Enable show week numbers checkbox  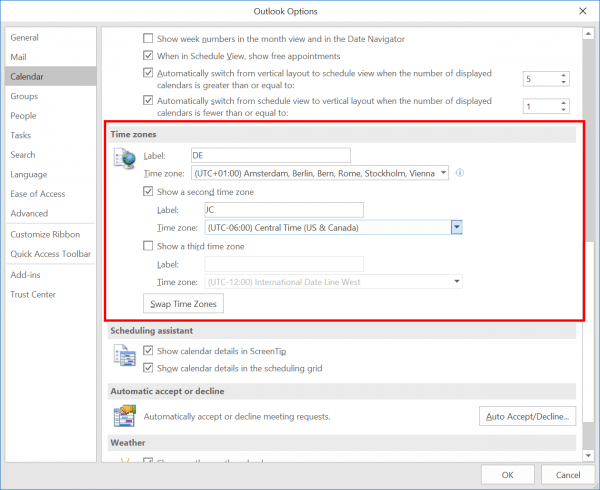[x=148, y=38]
